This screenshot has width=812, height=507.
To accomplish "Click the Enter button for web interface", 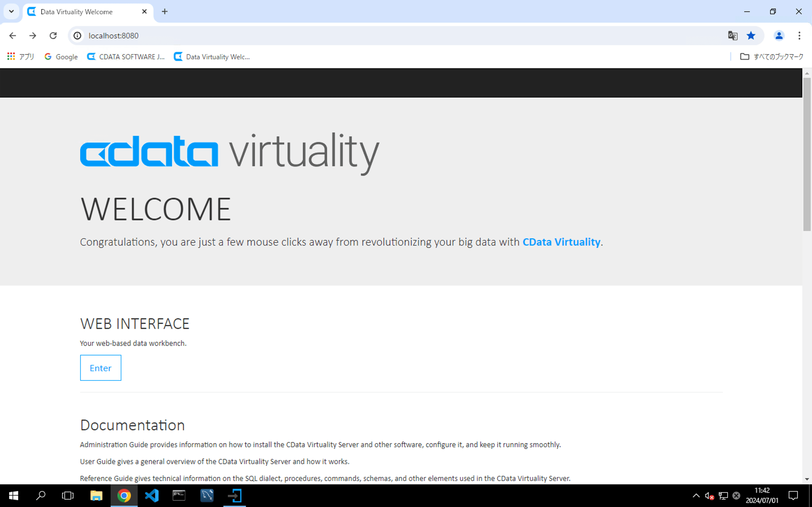I will pos(100,368).
